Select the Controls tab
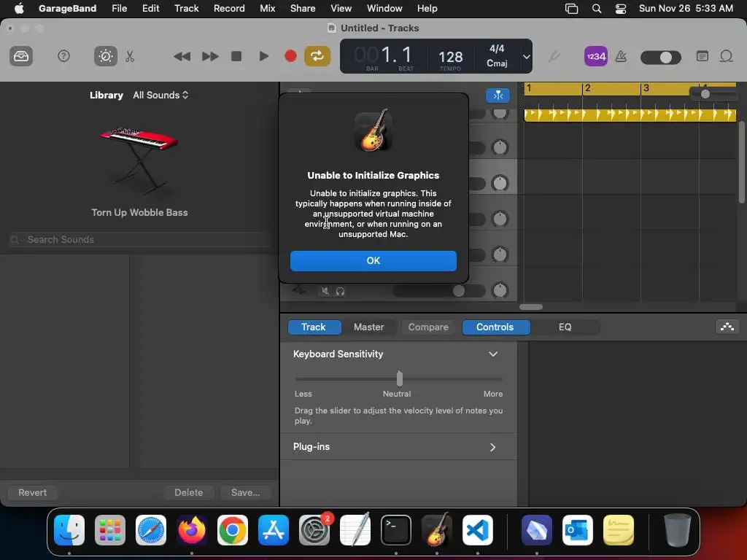 point(495,327)
